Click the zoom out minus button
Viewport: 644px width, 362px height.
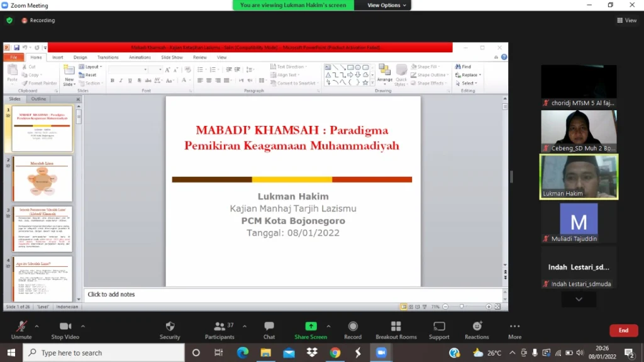point(445,307)
